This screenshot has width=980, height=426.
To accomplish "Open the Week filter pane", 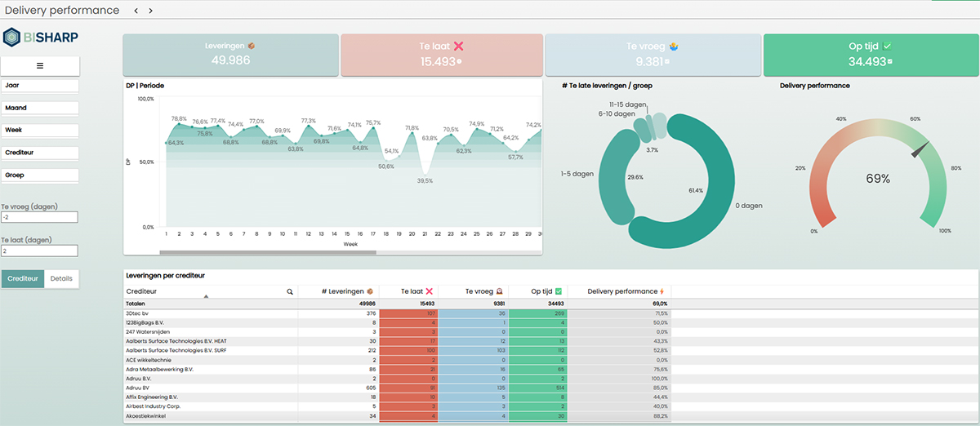I will click(x=40, y=130).
